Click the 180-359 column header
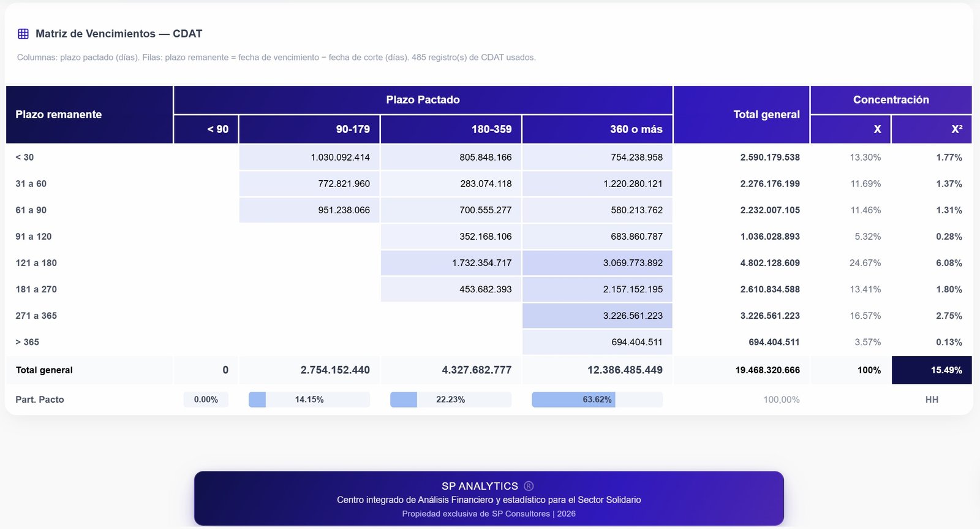The height and width of the screenshot is (529, 980). click(451, 129)
